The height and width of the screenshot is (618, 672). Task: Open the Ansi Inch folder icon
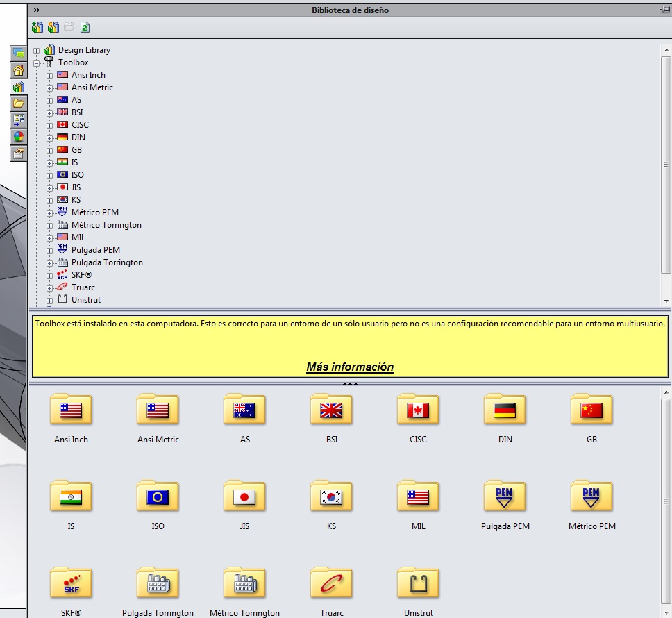coord(71,409)
